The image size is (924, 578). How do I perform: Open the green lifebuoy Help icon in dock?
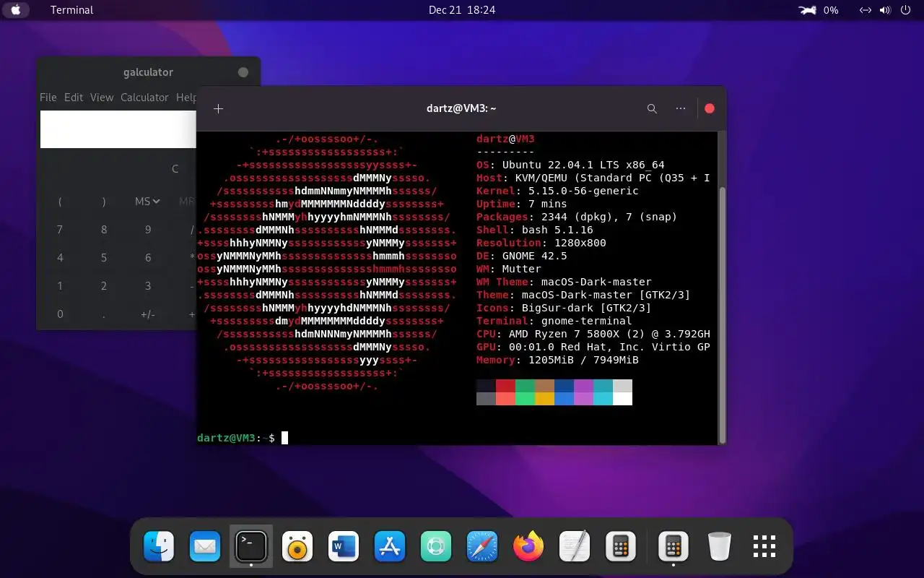(436, 546)
